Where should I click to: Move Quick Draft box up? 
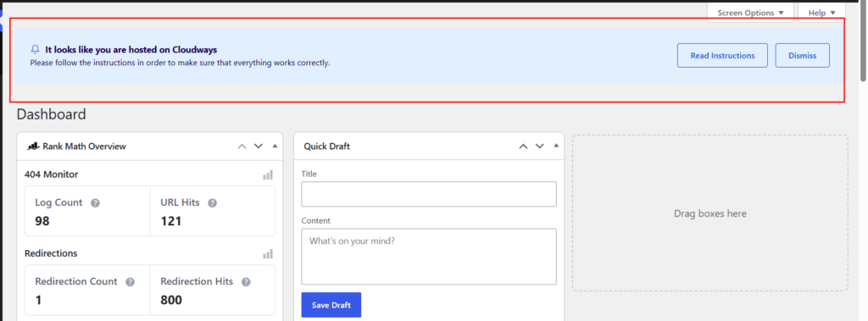click(x=523, y=147)
